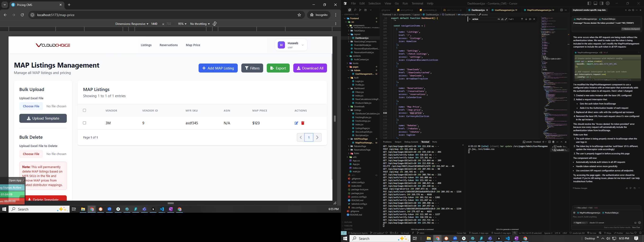Go to next find match arrow

(x=526, y=19)
